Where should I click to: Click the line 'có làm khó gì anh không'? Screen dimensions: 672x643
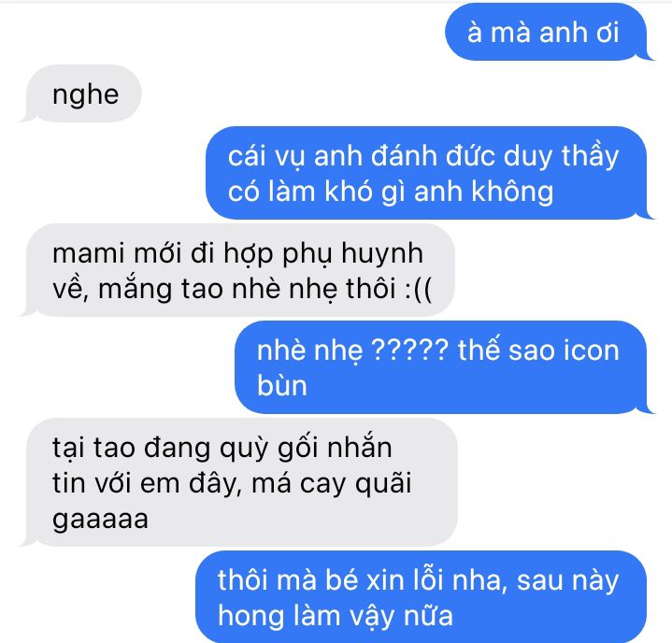(x=391, y=192)
